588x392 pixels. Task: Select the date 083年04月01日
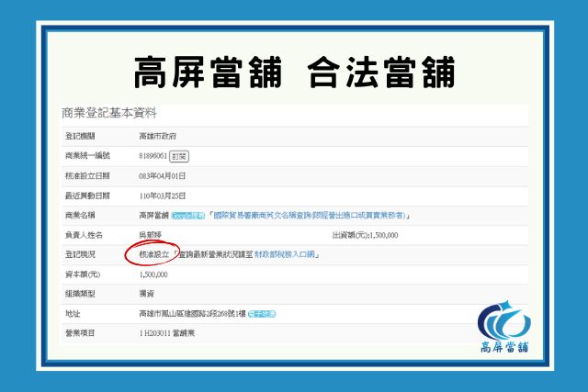click(163, 176)
